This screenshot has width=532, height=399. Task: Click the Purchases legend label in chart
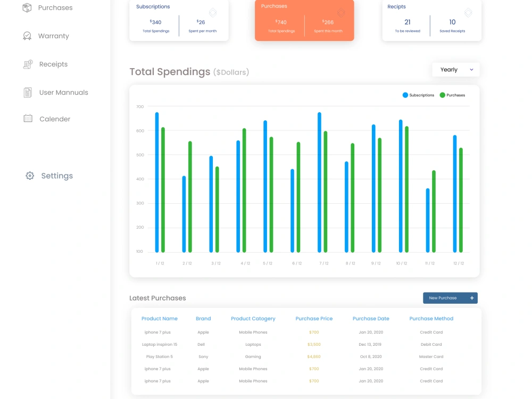(x=456, y=95)
